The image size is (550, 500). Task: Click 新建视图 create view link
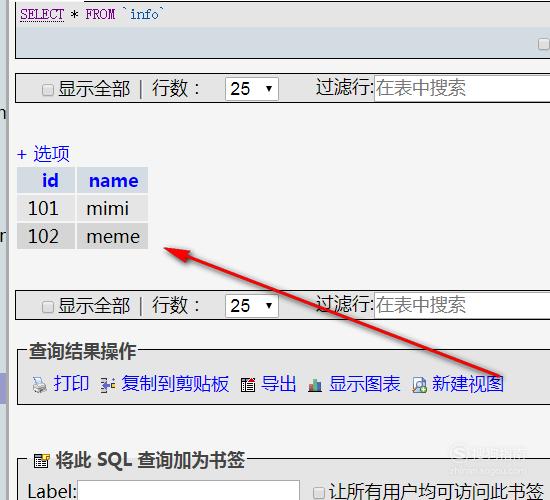[x=468, y=383]
